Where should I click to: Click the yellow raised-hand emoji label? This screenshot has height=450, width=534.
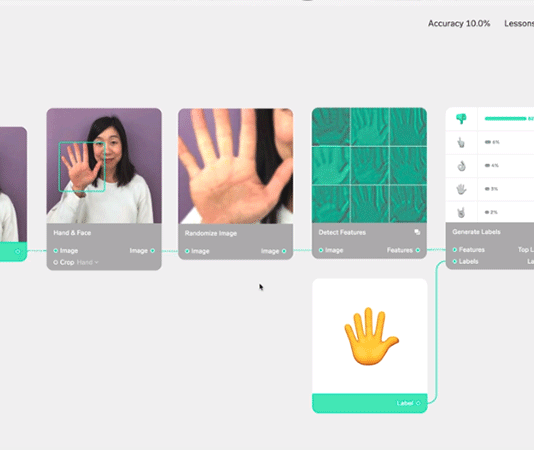371,337
